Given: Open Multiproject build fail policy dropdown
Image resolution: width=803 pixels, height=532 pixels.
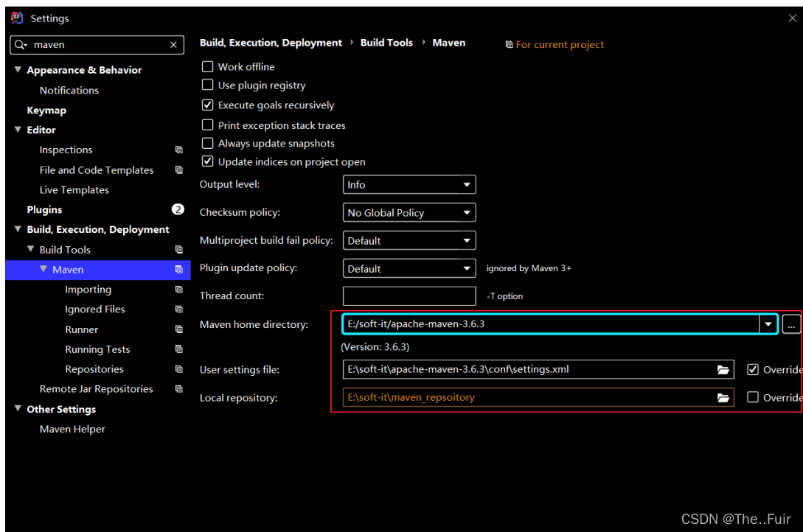Looking at the screenshot, I should click(409, 240).
